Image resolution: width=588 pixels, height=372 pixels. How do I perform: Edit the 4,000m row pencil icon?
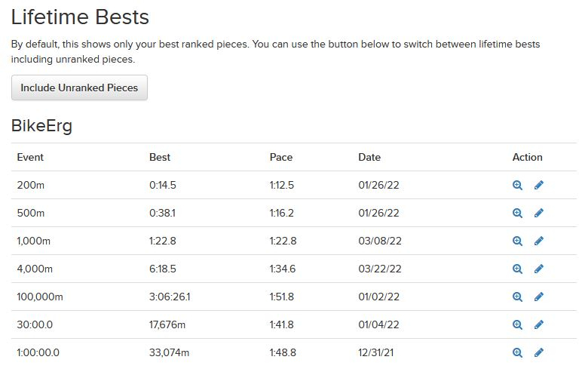539,269
